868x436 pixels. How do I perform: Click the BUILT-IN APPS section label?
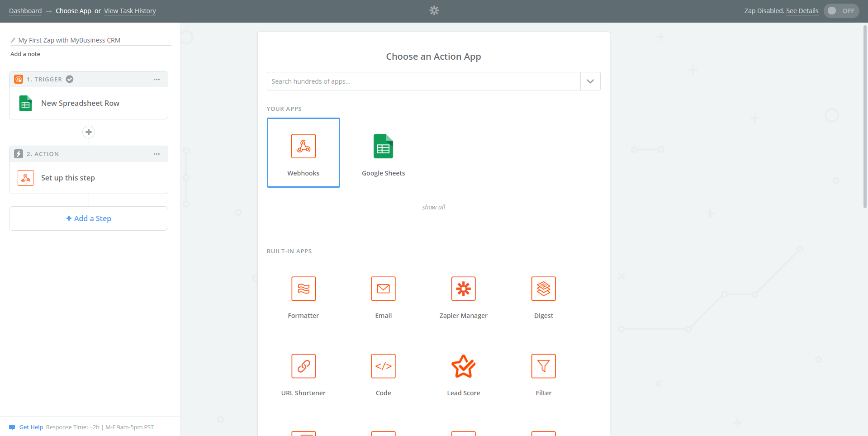pos(289,251)
